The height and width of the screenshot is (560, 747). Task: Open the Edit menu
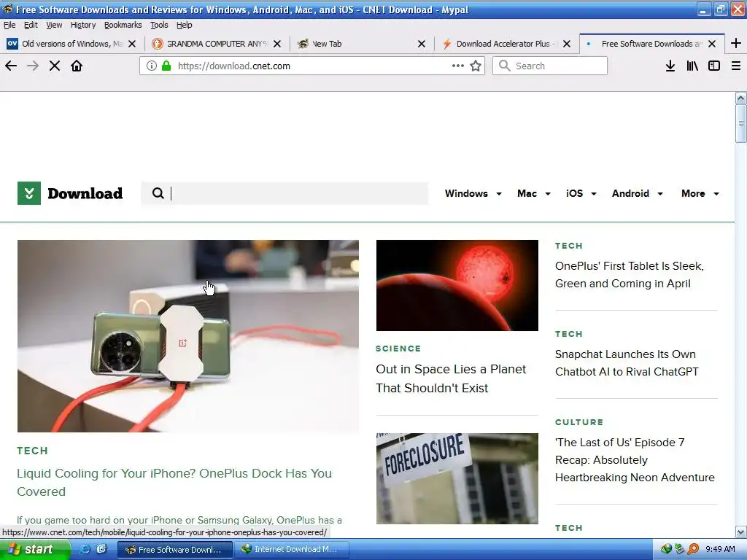[x=31, y=25]
